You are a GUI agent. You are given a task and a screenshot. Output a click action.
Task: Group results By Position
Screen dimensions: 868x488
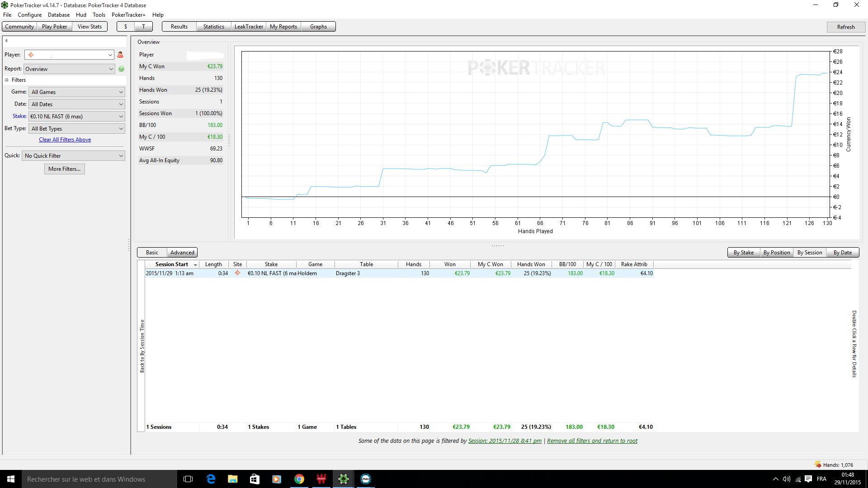pos(777,253)
